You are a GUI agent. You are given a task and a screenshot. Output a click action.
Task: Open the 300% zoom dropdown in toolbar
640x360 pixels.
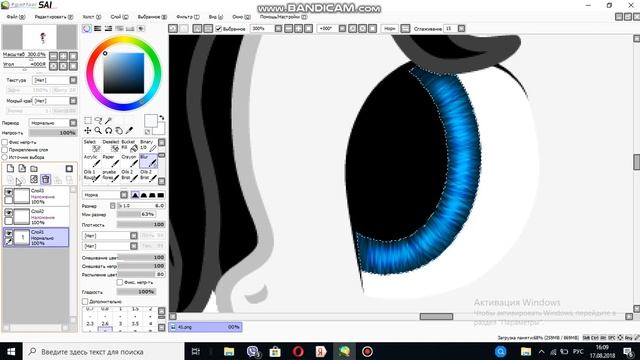coord(278,29)
